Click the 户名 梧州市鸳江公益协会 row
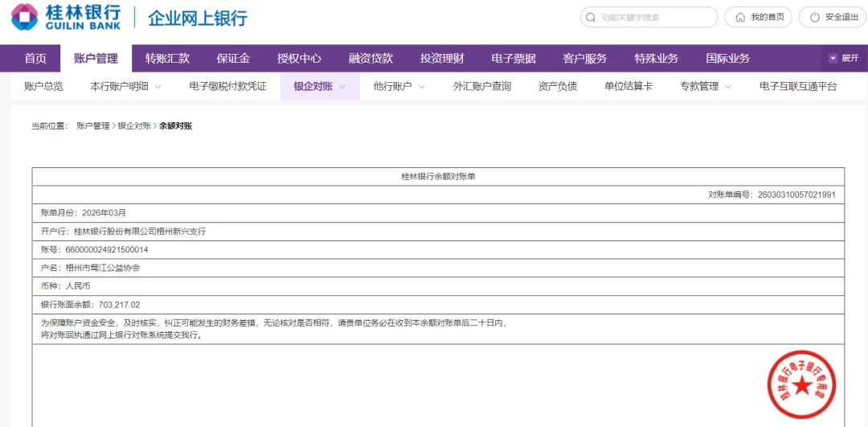 pyautogui.click(x=439, y=268)
